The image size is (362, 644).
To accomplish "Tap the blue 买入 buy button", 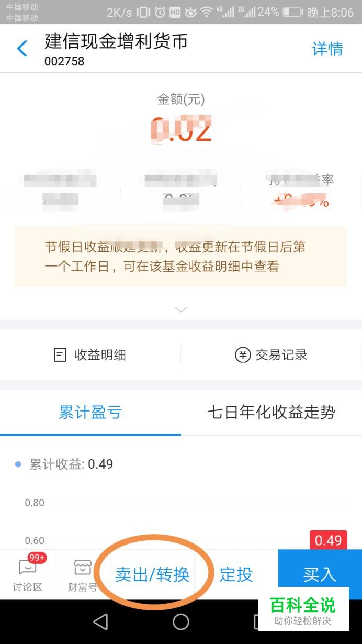I will pyautogui.click(x=320, y=574).
